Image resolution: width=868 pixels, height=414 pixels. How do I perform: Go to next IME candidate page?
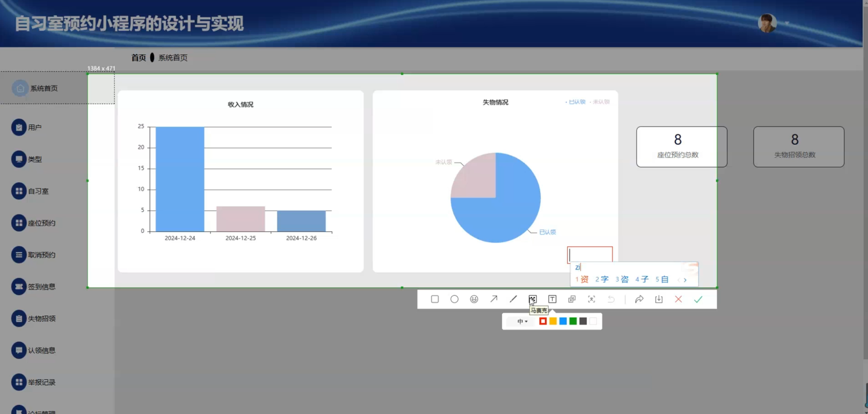685,280
